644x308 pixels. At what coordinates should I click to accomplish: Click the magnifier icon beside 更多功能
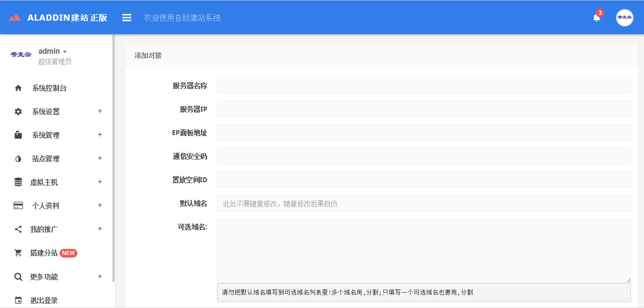pyautogui.click(x=18, y=277)
